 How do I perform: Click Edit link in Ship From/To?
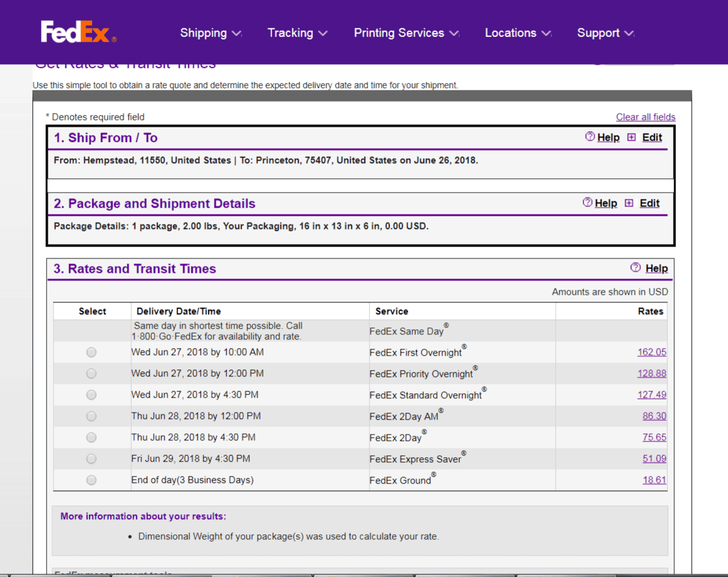(652, 137)
